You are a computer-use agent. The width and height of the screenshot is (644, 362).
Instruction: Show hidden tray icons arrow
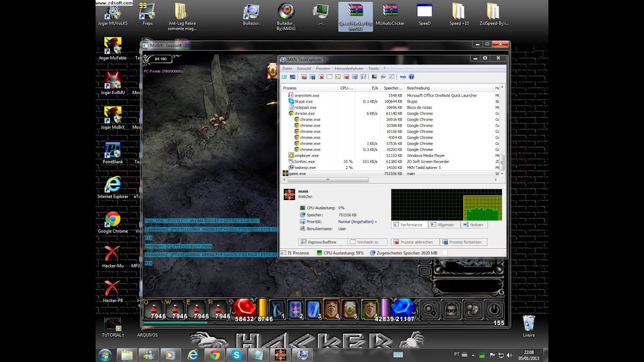(474, 354)
